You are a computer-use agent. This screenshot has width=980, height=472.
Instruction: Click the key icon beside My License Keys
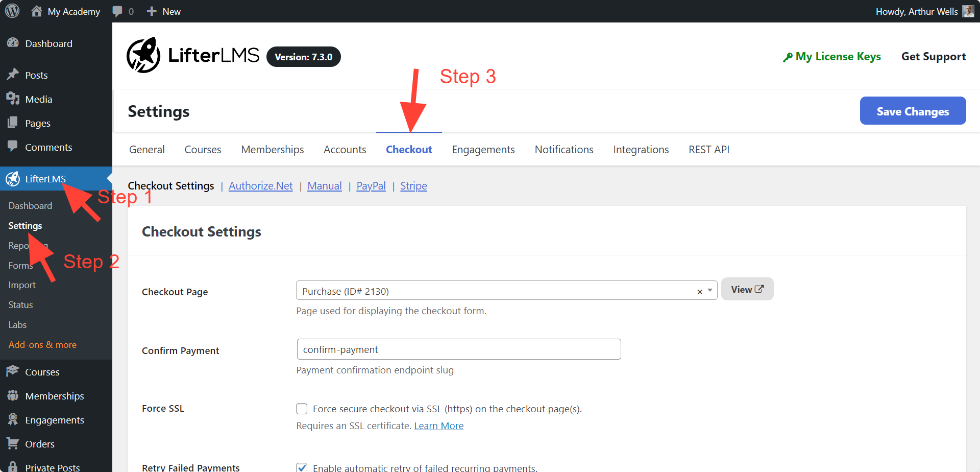[788, 57]
